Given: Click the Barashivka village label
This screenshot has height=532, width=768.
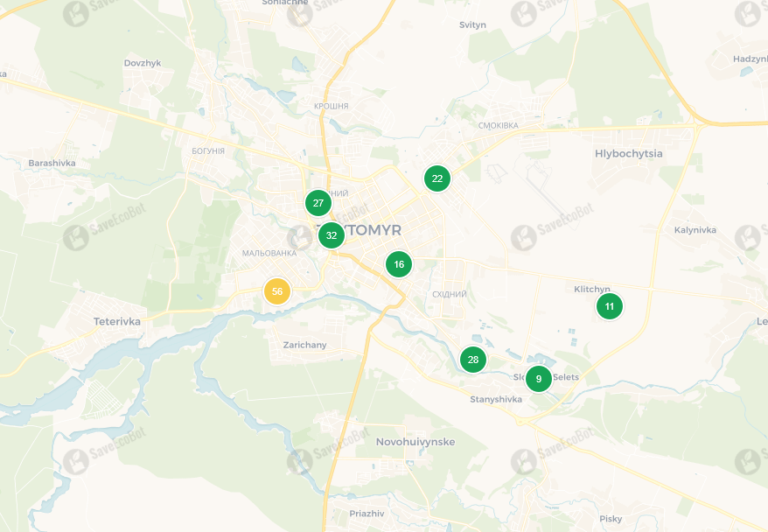Looking at the screenshot, I should tap(52, 163).
